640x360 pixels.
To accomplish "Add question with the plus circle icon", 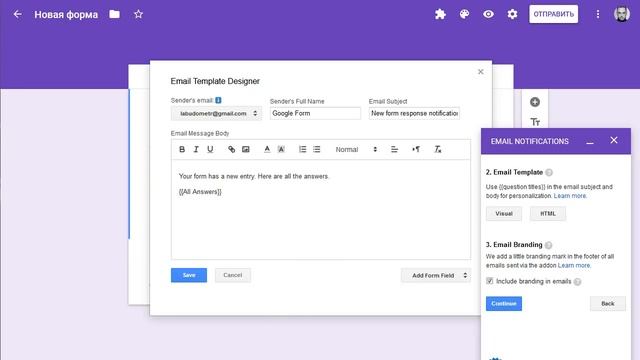I will point(535,102).
